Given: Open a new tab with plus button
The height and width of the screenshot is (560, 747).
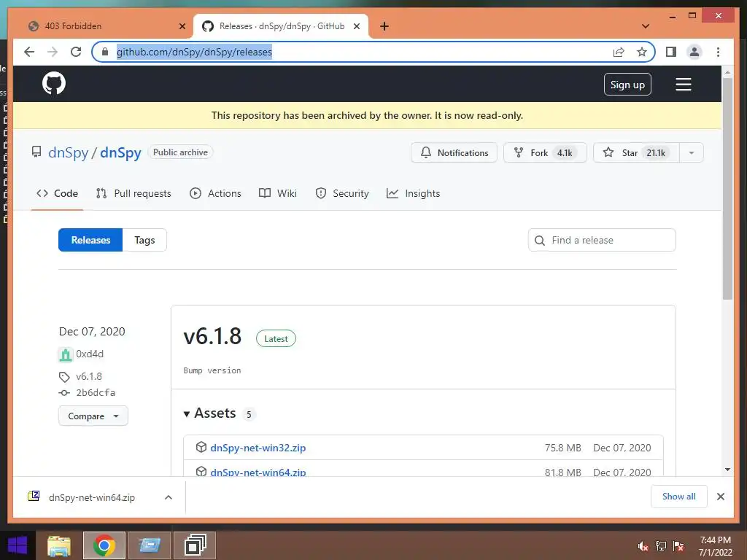Looking at the screenshot, I should (x=384, y=26).
